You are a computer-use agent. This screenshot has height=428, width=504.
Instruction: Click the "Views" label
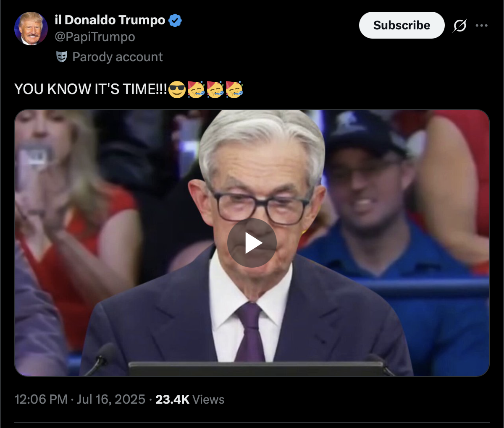tap(209, 399)
